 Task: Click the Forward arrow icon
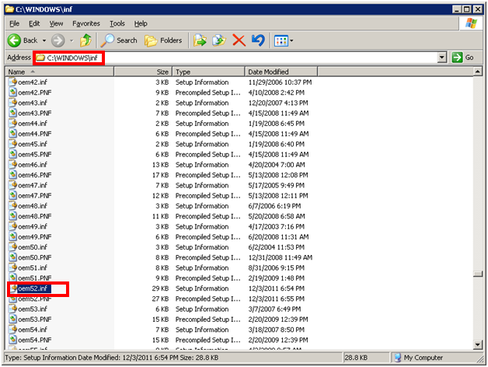coord(58,41)
